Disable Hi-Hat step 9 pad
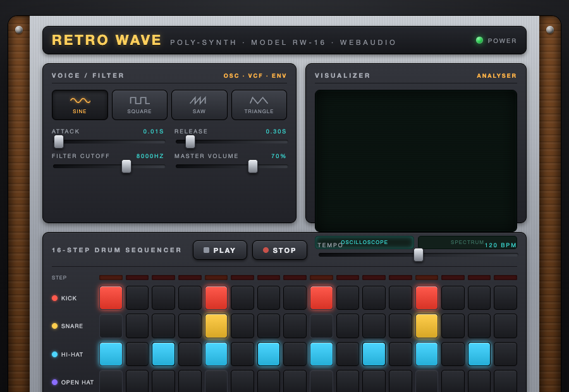 click(x=322, y=354)
